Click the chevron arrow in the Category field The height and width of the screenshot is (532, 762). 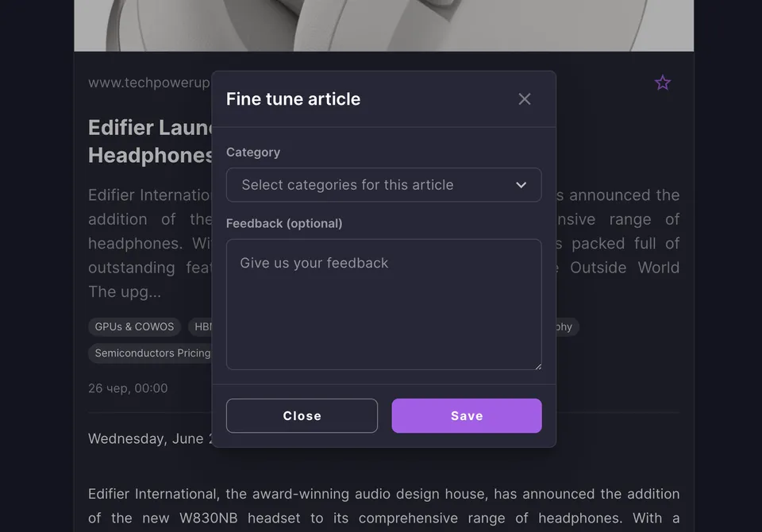pyautogui.click(x=521, y=185)
